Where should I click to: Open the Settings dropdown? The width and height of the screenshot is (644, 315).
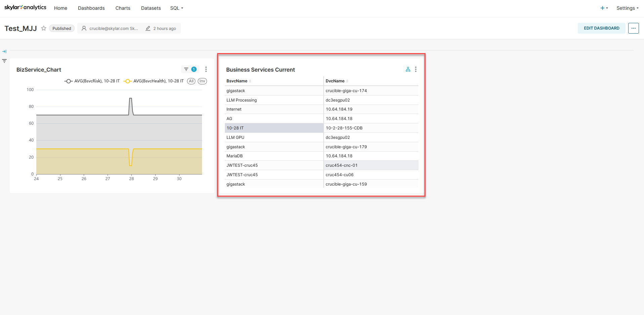coord(628,8)
